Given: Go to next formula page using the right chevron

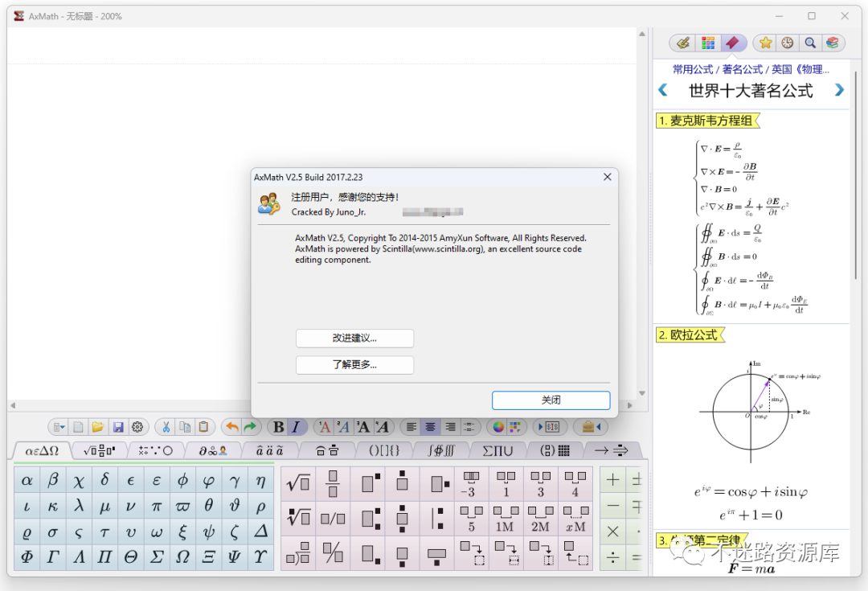Looking at the screenshot, I should point(839,90).
